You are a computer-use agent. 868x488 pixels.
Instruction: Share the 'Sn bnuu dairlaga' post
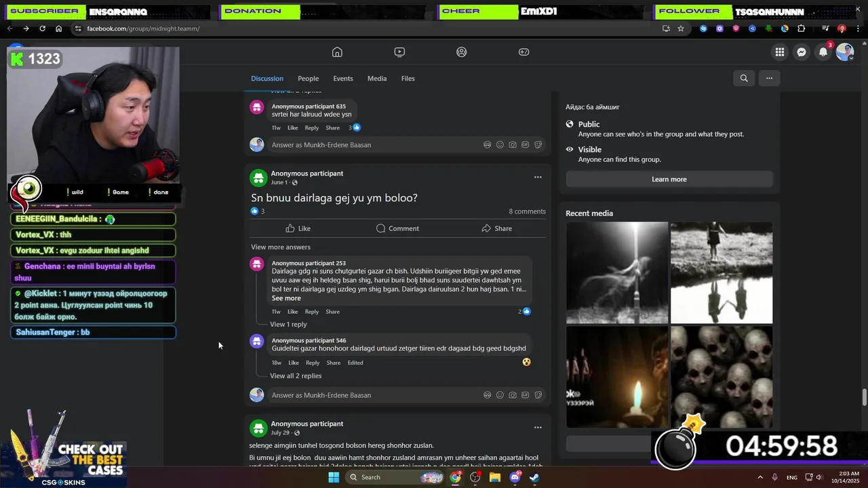tap(496, 228)
